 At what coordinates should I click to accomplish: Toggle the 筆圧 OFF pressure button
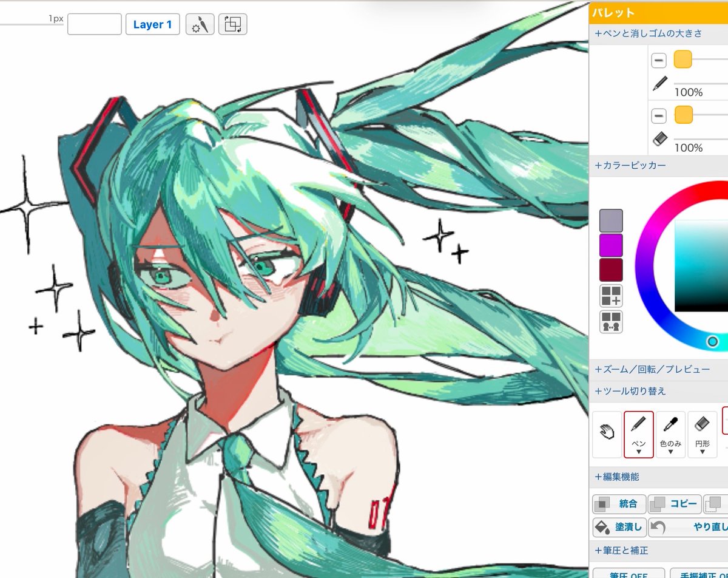[627, 573]
